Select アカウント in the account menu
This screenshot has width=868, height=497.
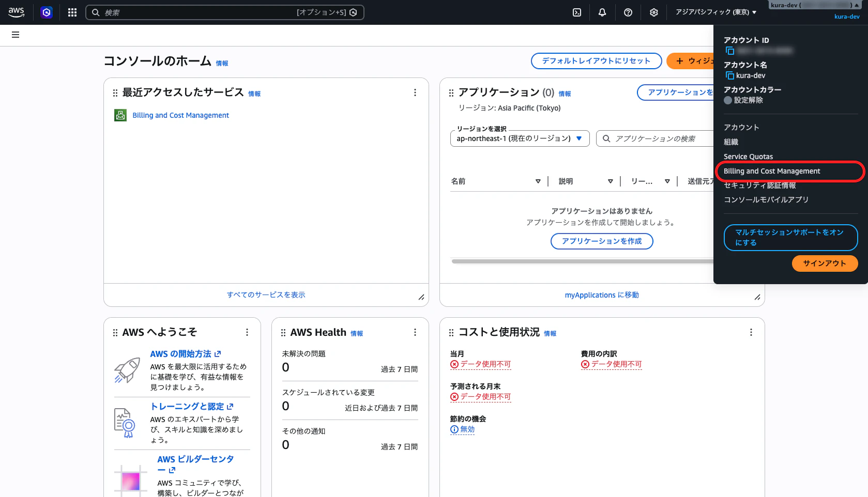pos(741,128)
